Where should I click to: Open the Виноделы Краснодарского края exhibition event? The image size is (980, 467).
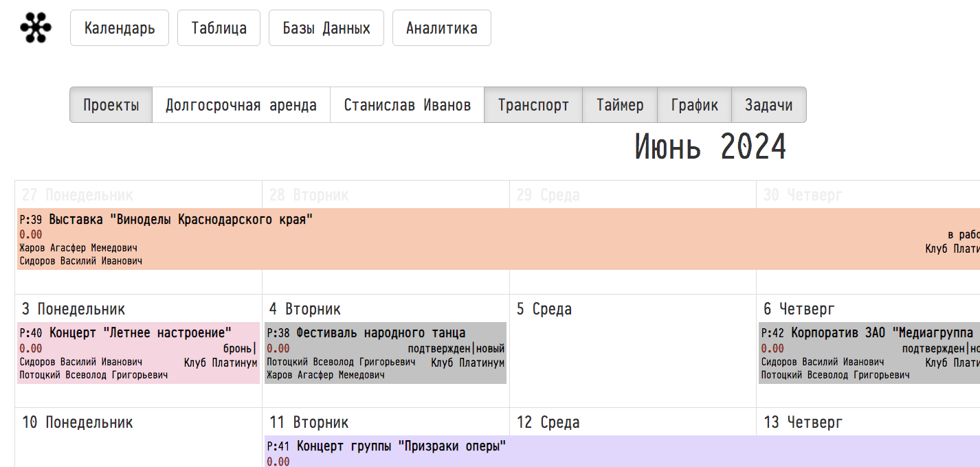tap(181, 220)
